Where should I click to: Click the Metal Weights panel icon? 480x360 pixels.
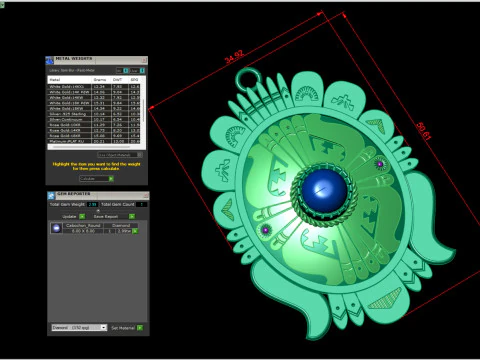pyautogui.click(x=49, y=60)
